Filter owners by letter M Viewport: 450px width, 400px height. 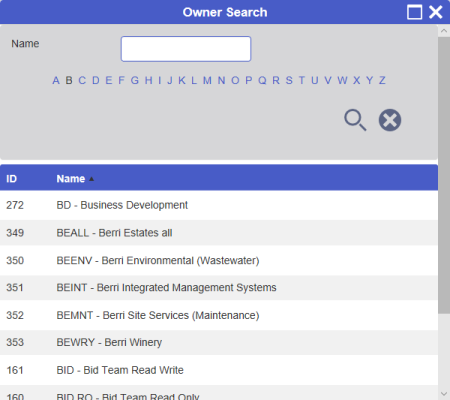tap(207, 80)
